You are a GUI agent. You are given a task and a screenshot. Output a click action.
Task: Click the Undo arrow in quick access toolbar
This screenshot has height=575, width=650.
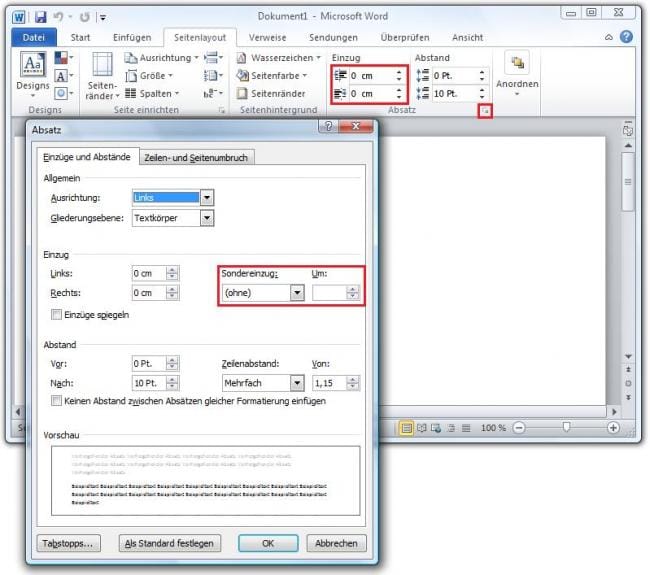[58, 17]
